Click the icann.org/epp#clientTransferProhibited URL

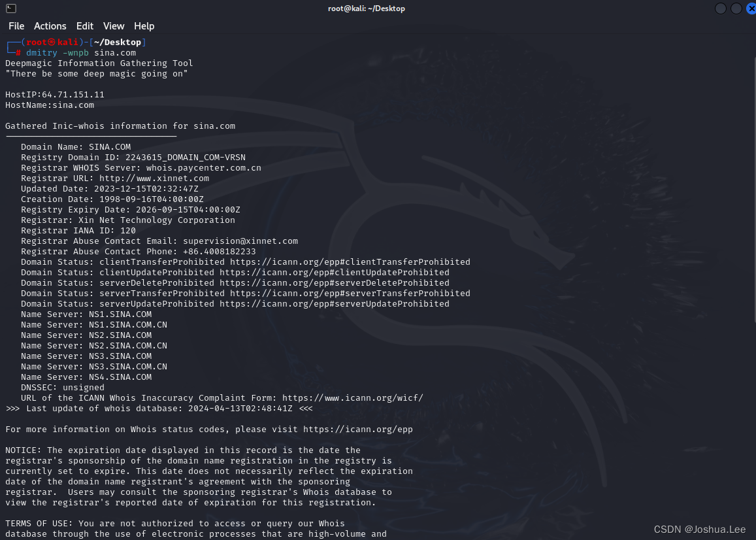[350, 262]
